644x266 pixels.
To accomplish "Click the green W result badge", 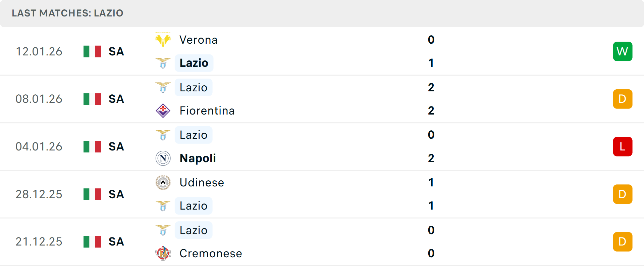I will pyautogui.click(x=623, y=51).
